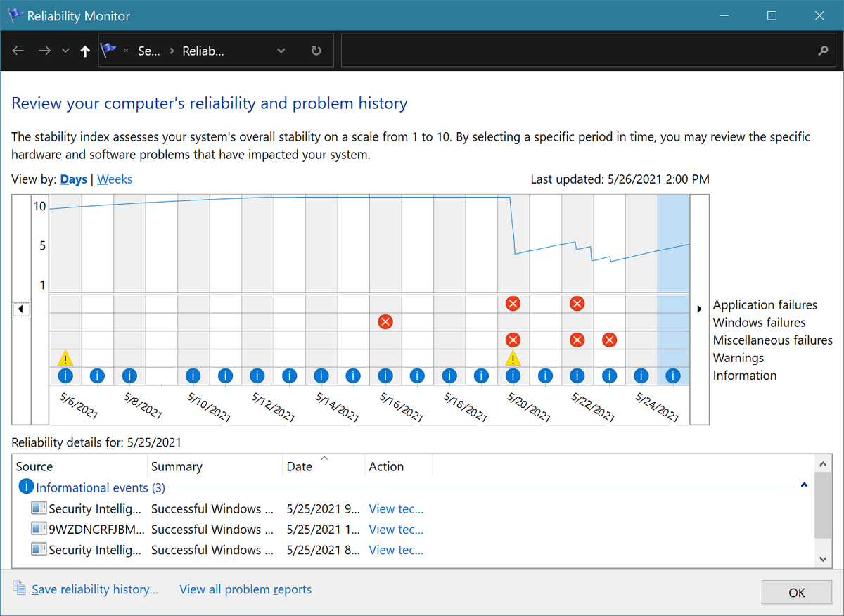Click the Security Intelligence source icon

pos(39,508)
